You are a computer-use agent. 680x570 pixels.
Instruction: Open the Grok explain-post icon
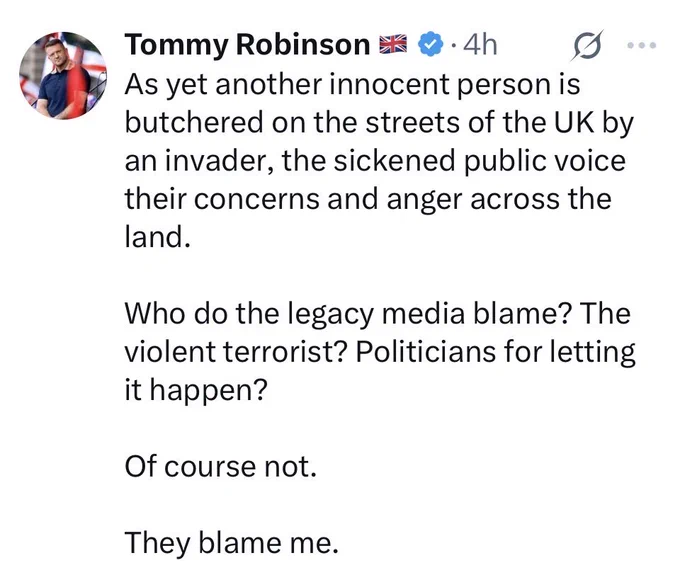click(x=588, y=44)
